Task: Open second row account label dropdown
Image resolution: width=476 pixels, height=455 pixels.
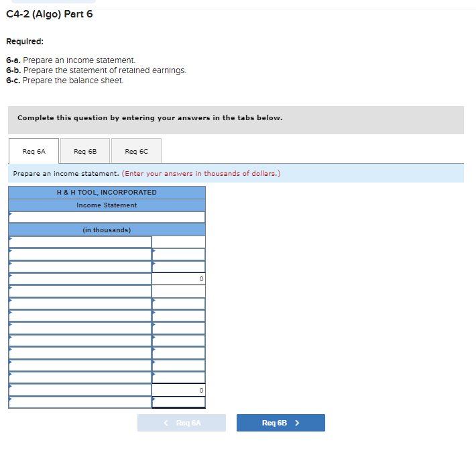Action: coord(80,254)
